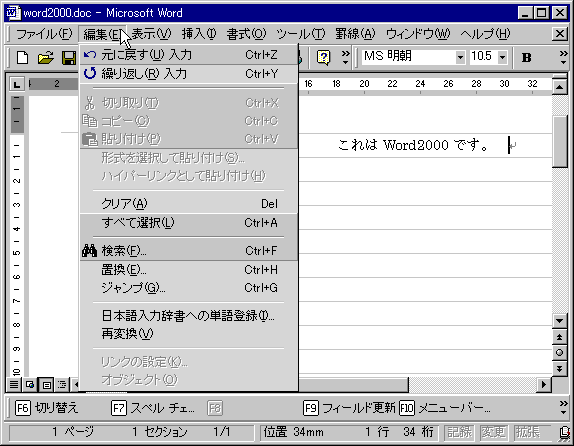Switch to print layout view icon
Image resolution: width=574 pixels, height=446 pixels.
pos(46,384)
